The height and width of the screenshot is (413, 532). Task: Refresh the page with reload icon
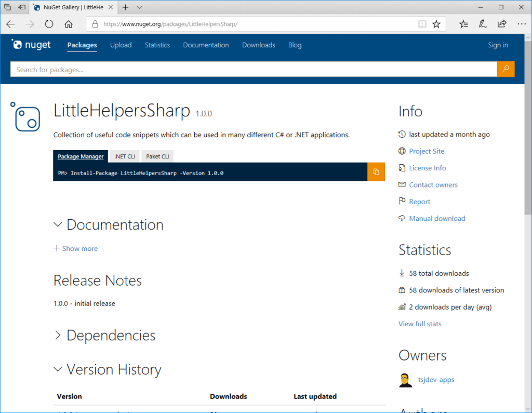49,24
